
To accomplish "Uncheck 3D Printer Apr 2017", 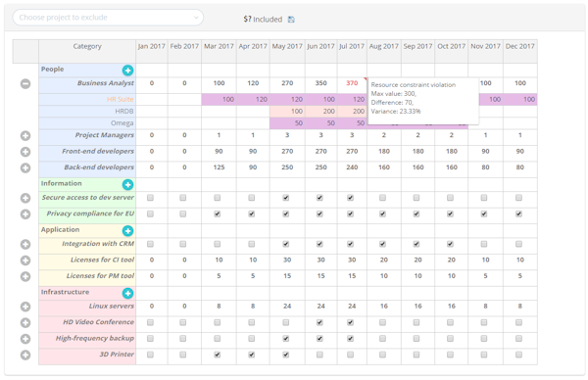I will [252, 355].
